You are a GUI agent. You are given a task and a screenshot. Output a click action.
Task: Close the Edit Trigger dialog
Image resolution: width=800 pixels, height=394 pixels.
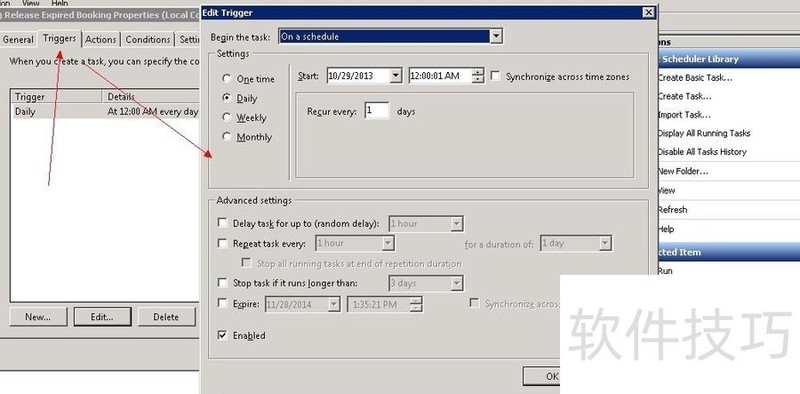click(648, 13)
